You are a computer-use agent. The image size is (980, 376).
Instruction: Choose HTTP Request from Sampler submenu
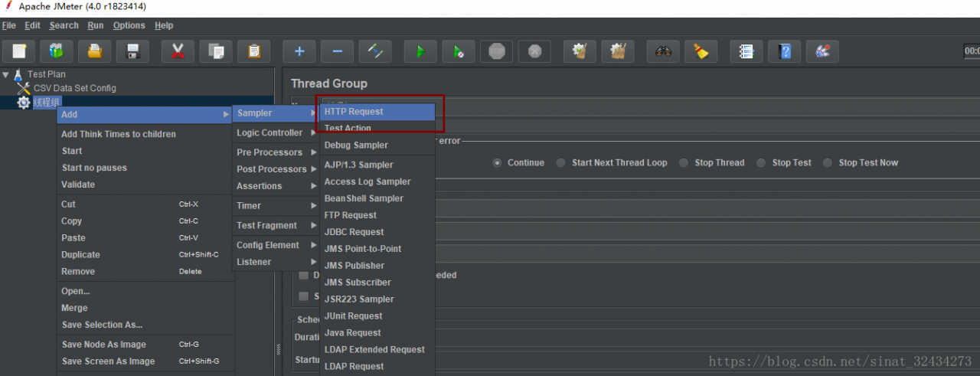click(377, 112)
